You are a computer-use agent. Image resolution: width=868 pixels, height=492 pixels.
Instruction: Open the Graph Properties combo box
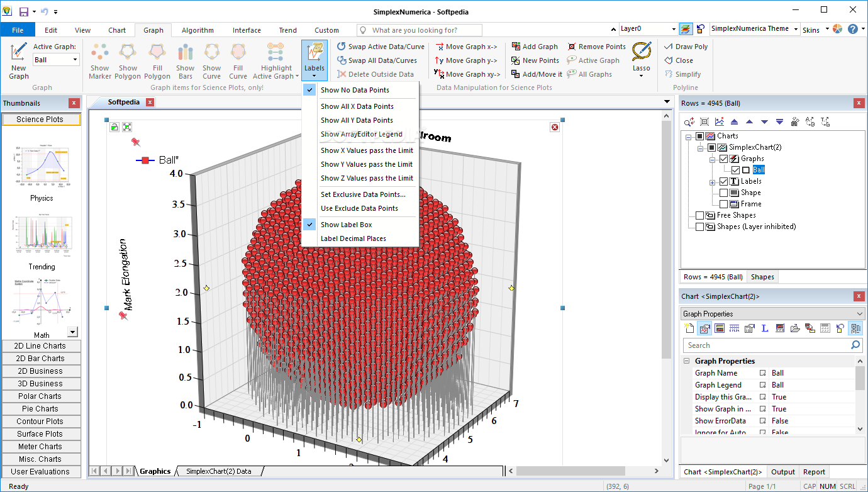(x=773, y=313)
